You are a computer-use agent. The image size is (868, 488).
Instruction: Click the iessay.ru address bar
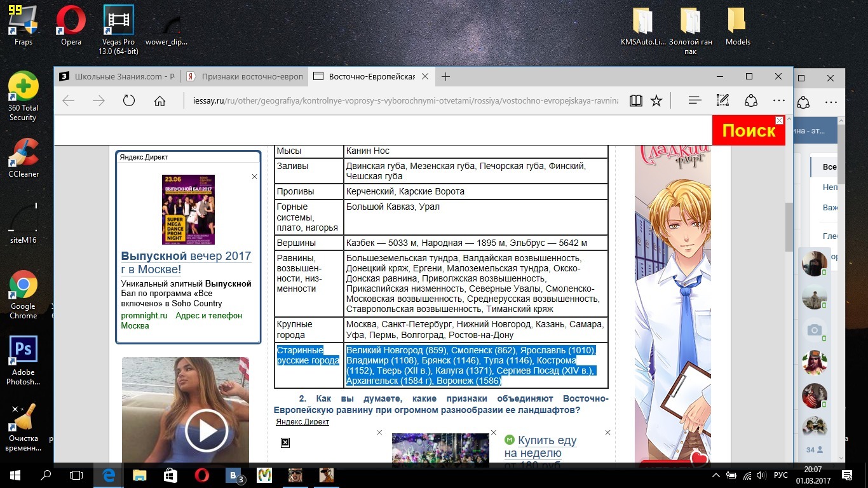pos(405,100)
